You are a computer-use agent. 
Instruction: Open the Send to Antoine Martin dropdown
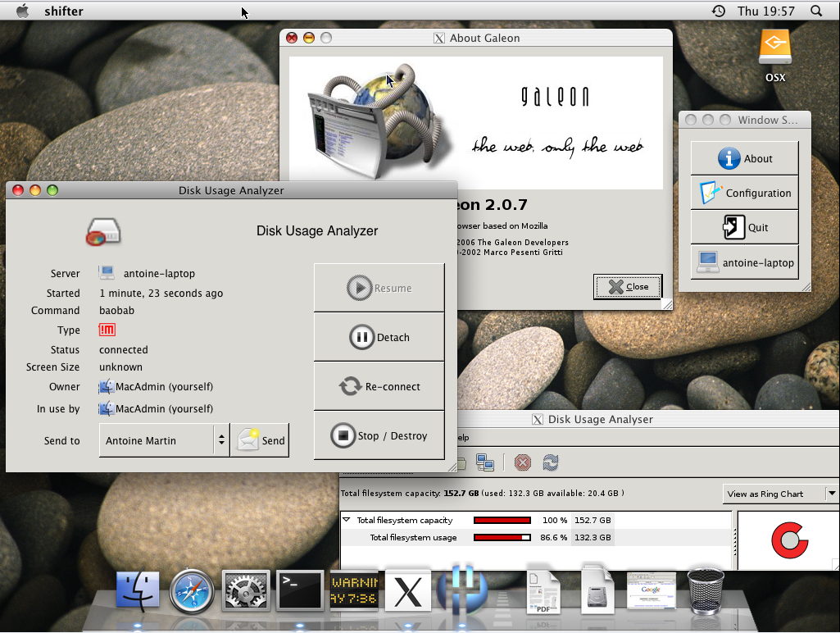[165, 440]
